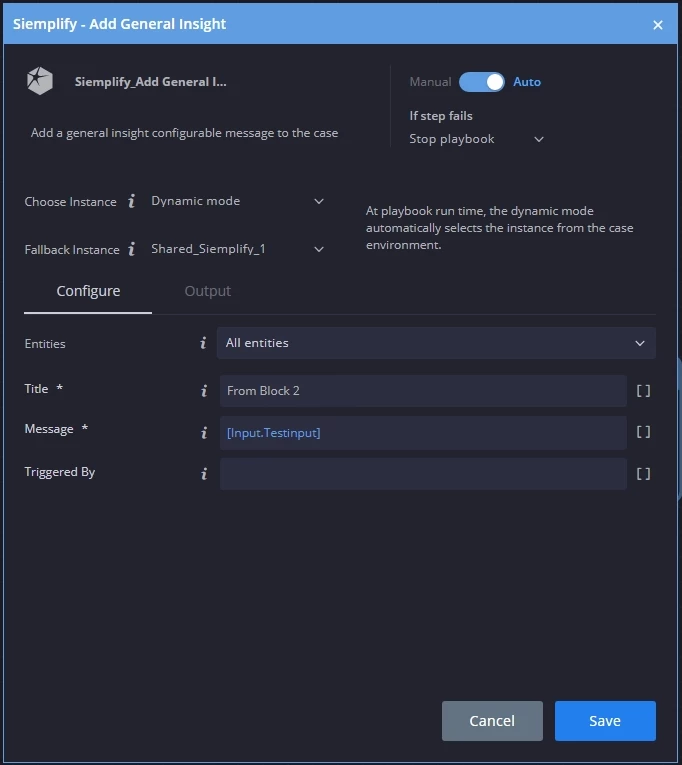Image resolution: width=682 pixels, height=765 pixels.
Task: Open the Stop playbook failure dropdown
Action: pyautogui.click(x=477, y=139)
